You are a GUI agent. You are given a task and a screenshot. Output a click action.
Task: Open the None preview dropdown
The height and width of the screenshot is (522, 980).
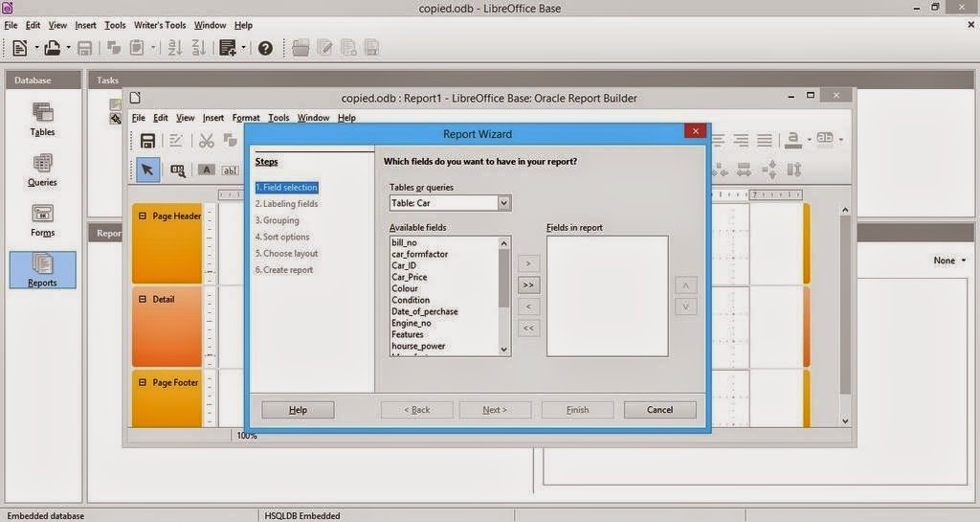coord(949,261)
